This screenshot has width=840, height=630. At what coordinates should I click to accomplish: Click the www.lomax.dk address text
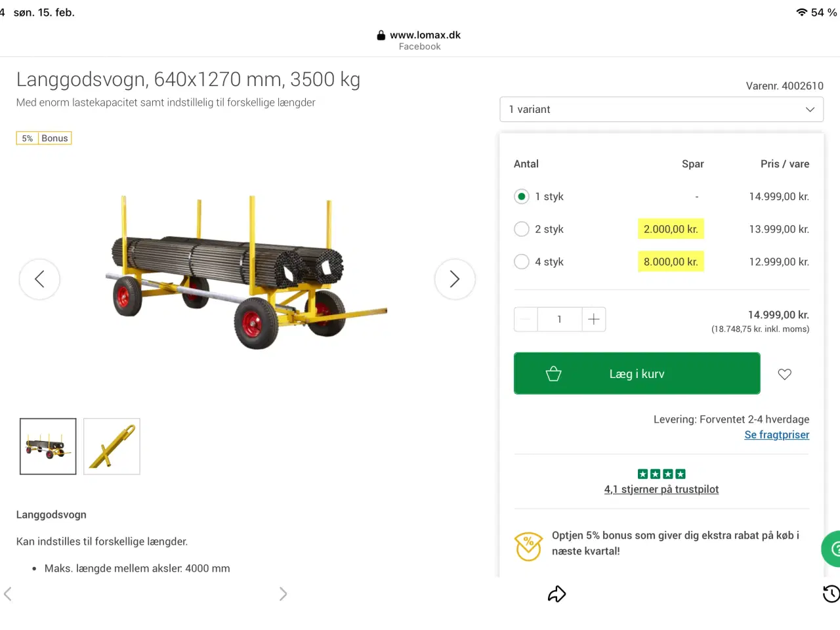tap(425, 35)
